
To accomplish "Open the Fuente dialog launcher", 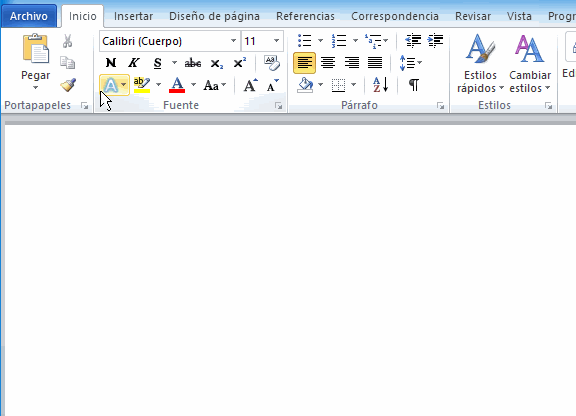I will (278, 106).
